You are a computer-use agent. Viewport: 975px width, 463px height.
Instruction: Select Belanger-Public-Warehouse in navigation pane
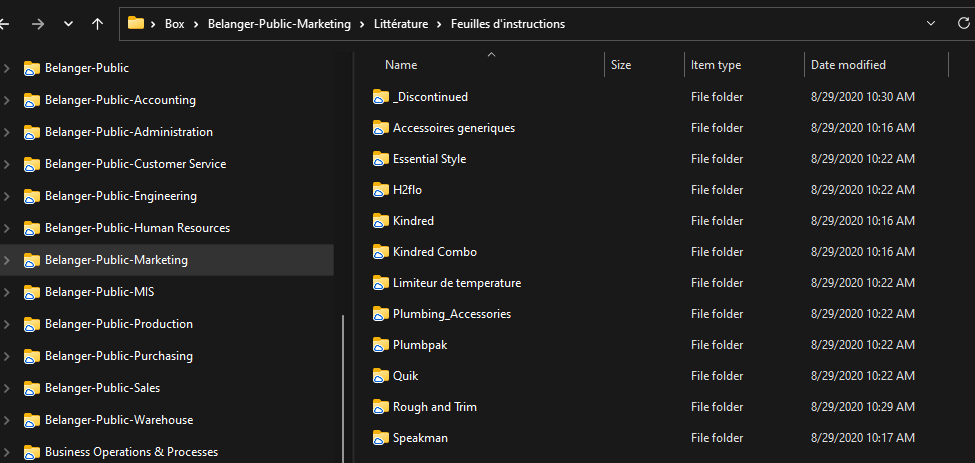pyautogui.click(x=119, y=420)
